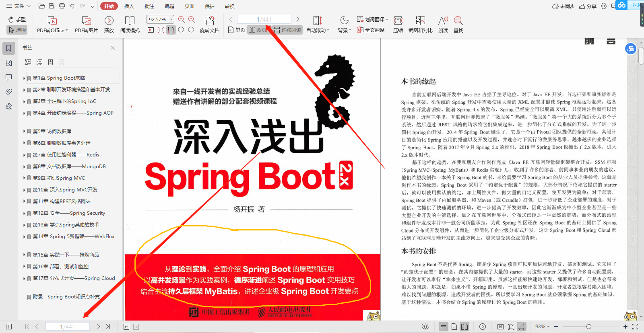Click the undo arrow
Image resolution: width=644 pixels, height=333 pixels.
click(72, 6)
